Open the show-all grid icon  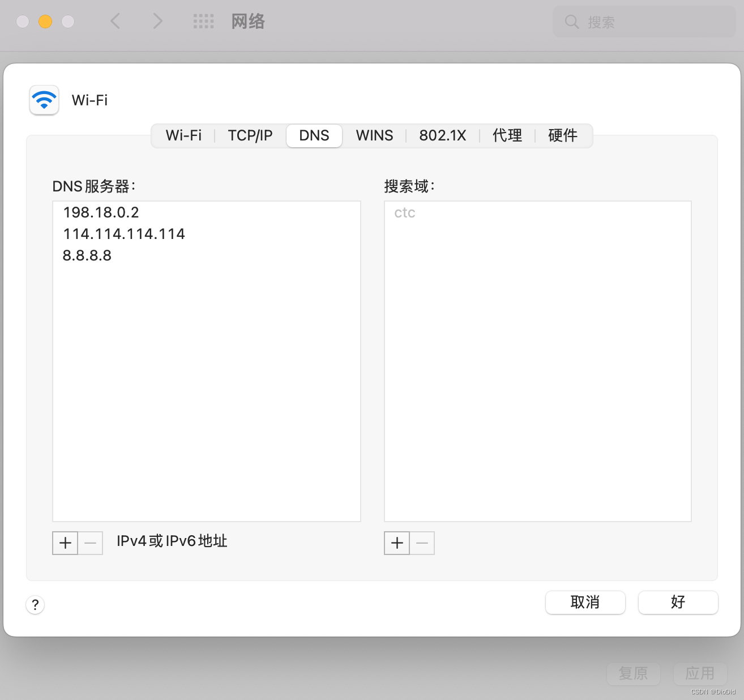click(204, 22)
